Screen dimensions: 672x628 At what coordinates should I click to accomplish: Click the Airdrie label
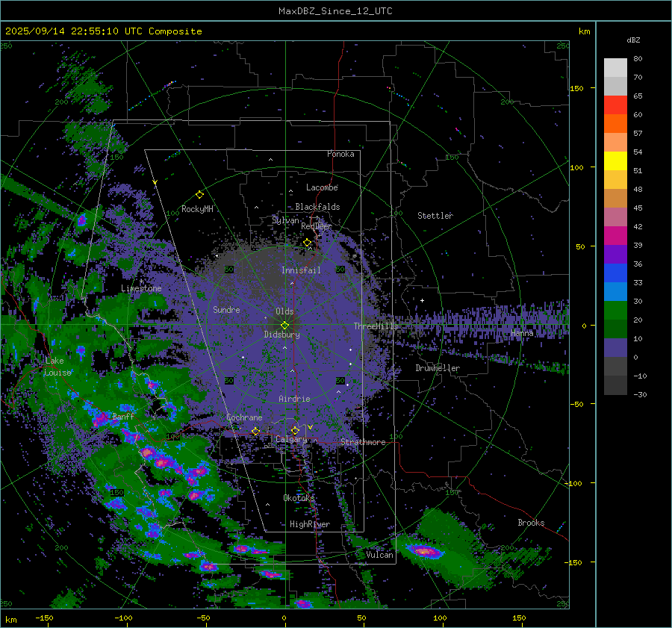tap(294, 399)
